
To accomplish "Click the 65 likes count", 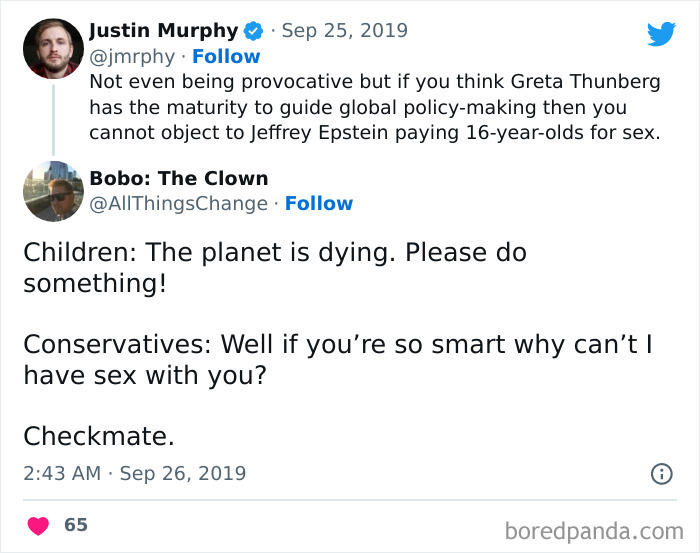I will coord(75,525).
